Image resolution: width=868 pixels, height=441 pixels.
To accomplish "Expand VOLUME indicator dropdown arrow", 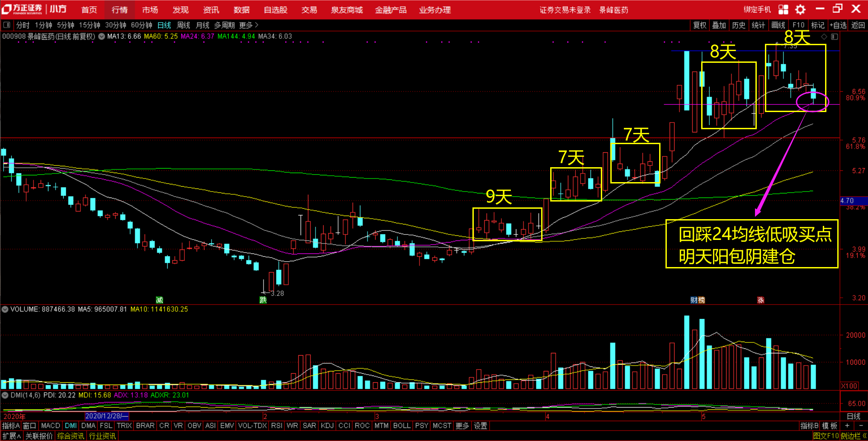I will pyautogui.click(x=5, y=310).
